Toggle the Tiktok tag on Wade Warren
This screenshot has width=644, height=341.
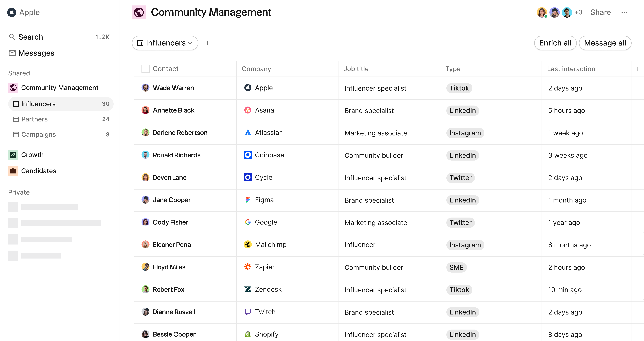point(459,88)
